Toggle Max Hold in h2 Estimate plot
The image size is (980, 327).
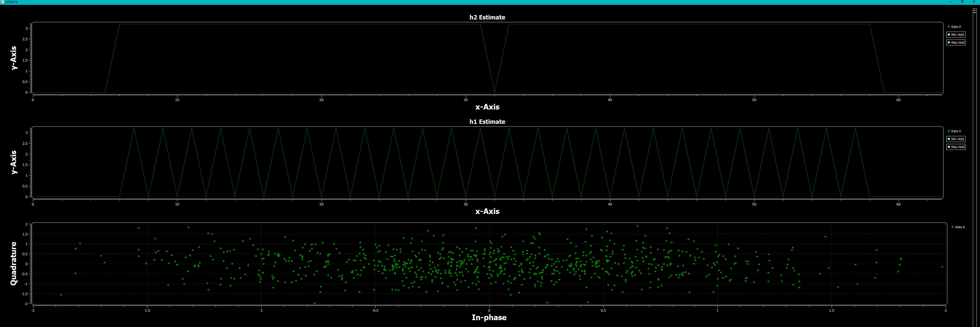tap(956, 43)
